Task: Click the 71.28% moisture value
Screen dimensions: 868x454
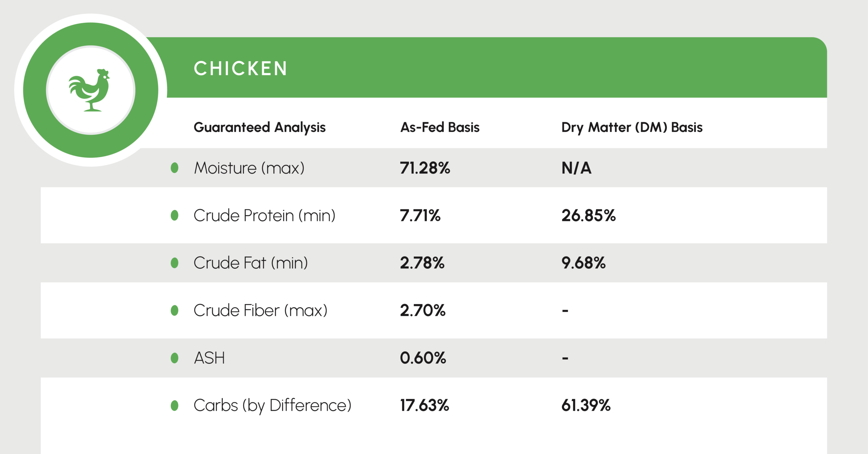Action: point(425,168)
